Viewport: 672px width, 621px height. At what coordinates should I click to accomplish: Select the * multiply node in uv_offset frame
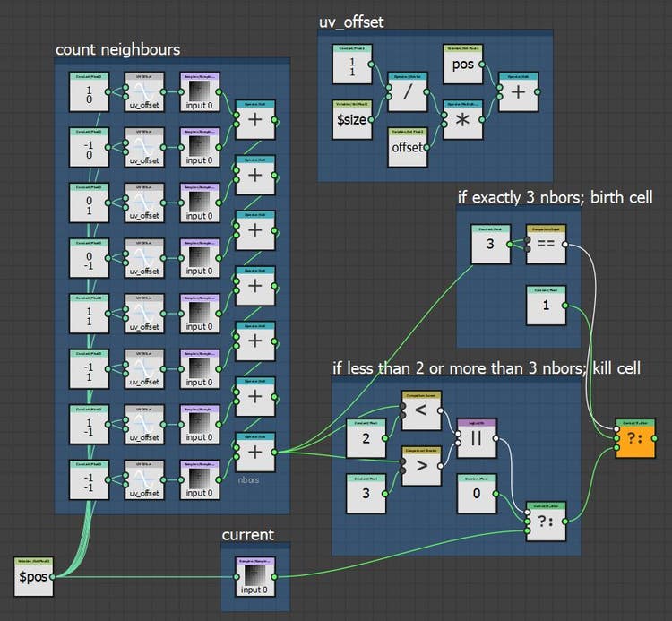click(463, 119)
